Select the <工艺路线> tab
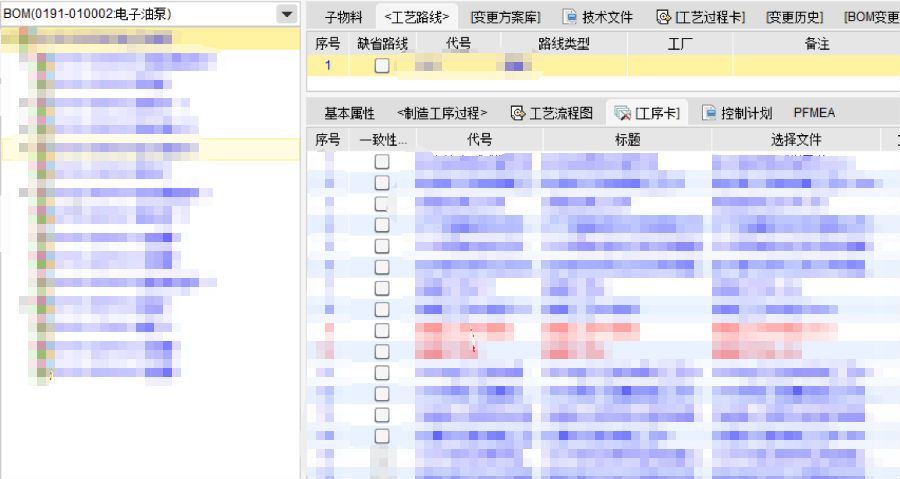Viewport: 900px width, 479px height. pos(417,17)
